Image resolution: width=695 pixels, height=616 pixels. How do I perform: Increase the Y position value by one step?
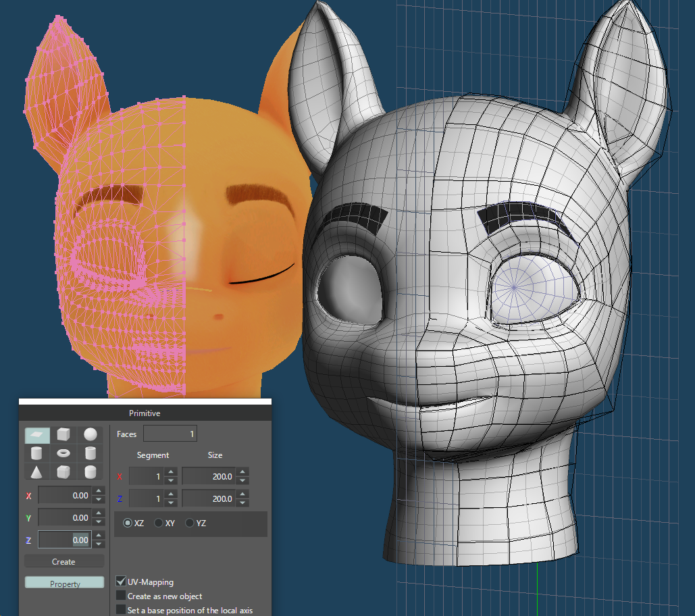click(99, 514)
